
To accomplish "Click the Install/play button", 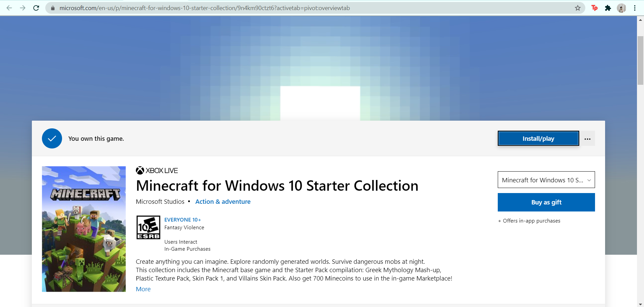I will 538,138.
